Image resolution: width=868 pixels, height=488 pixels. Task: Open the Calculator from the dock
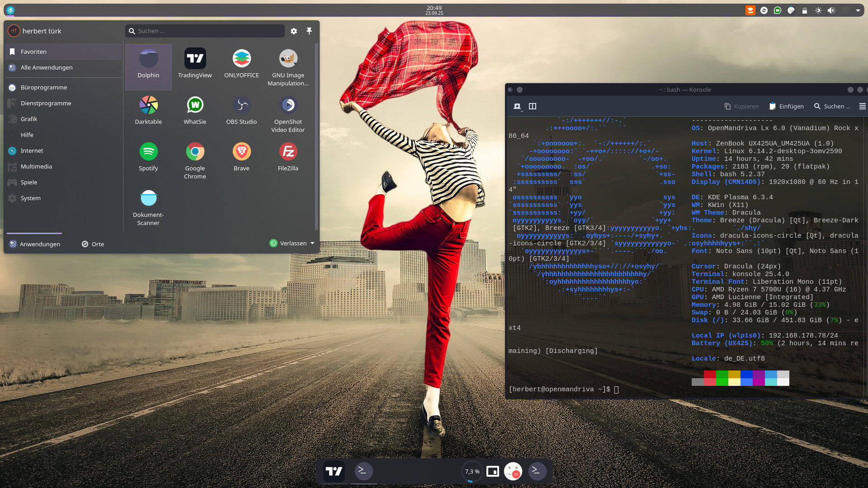click(513, 471)
